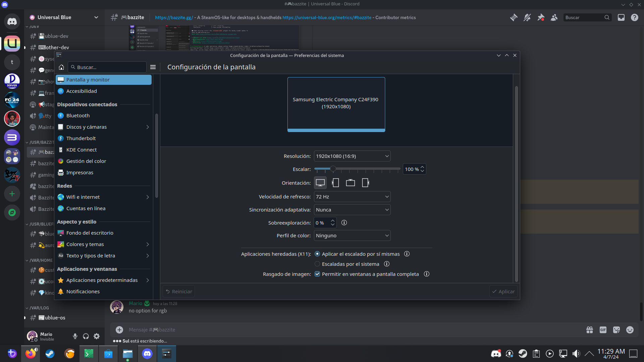Click the Aplicar button
Screen dimensions: 644x362
tap(503, 291)
